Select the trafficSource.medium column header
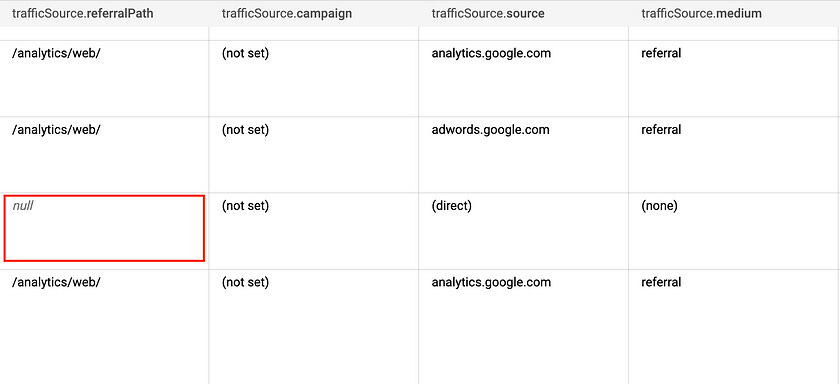 [x=701, y=14]
